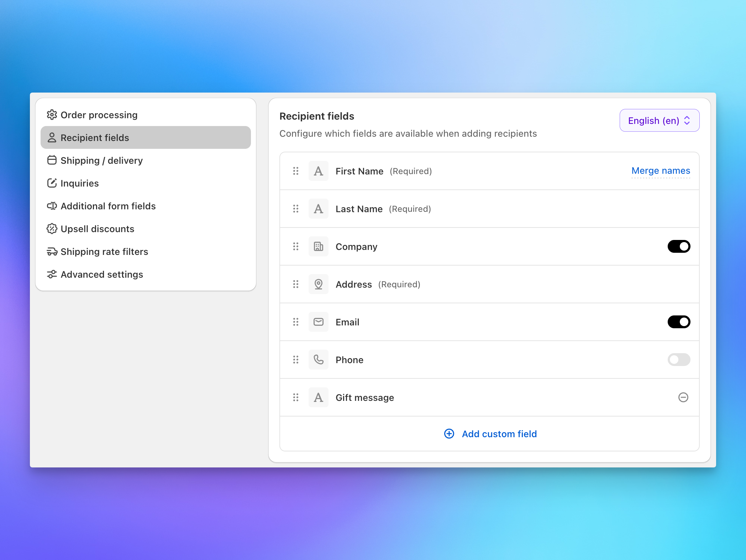Screen dimensions: 746x560
Task: Disable the Company field toggle
Action: pos(679,246)
